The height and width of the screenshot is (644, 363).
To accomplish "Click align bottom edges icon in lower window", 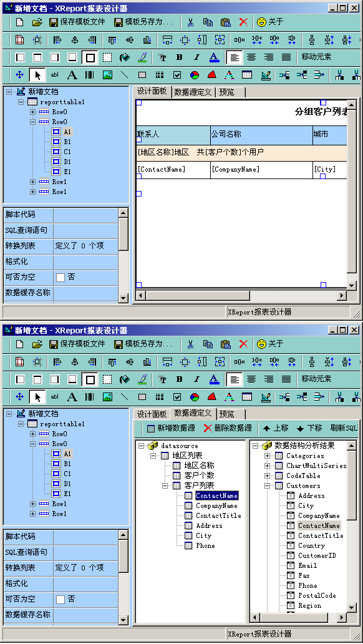I will coord(147,362).
